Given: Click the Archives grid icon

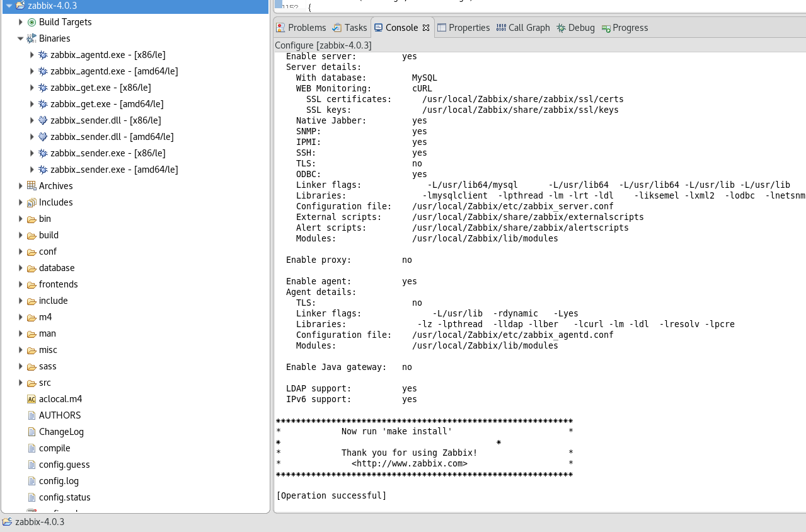Looking at the screenshot, I should [32, 186].
